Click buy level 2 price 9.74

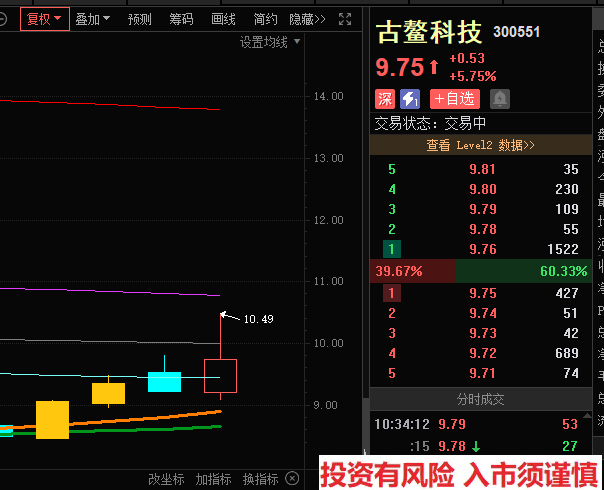point(483,313)
